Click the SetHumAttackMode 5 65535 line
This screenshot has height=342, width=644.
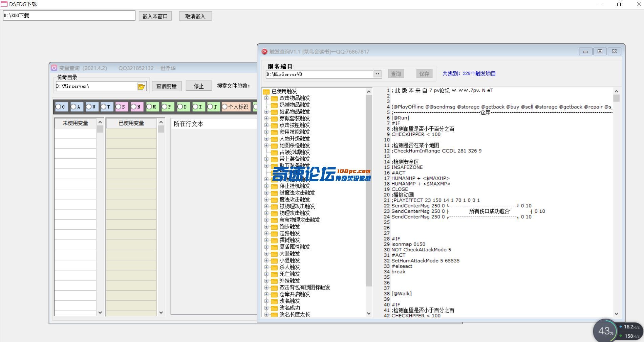pyautogui.click(x=425, y=261)
